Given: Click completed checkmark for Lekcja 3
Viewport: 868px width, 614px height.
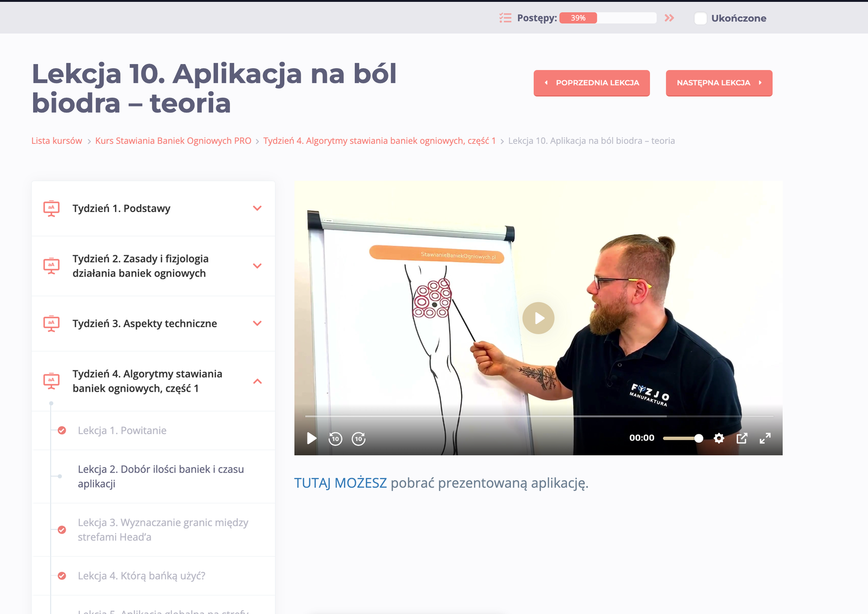Looking at the screenshot, I should (62, 530).
